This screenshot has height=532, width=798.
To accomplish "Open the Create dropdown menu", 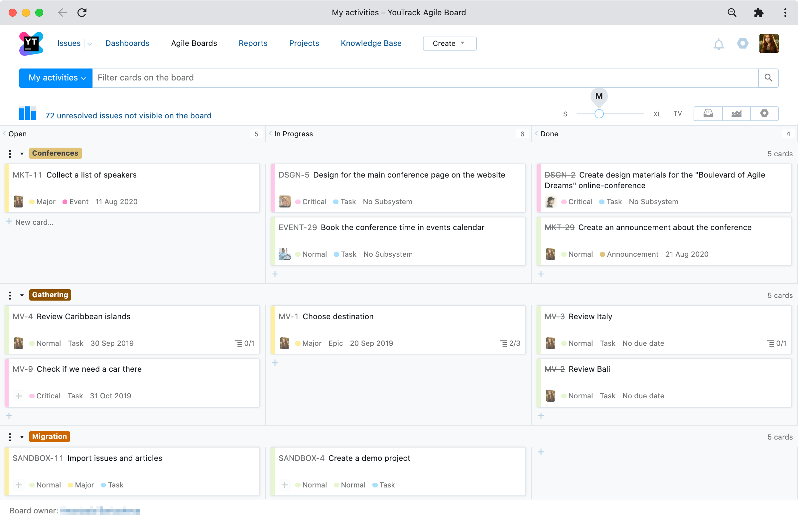I will click(x=449, y=43).
